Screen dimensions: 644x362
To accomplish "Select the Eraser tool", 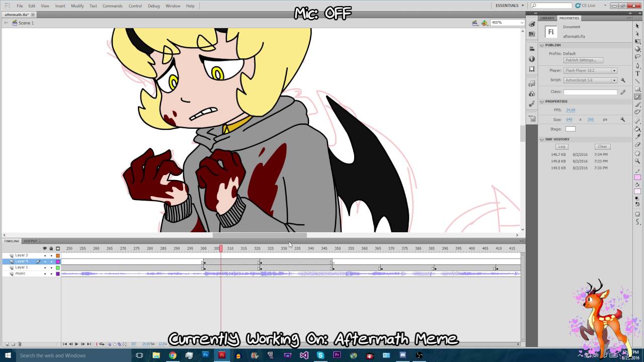I will point(637,144).
